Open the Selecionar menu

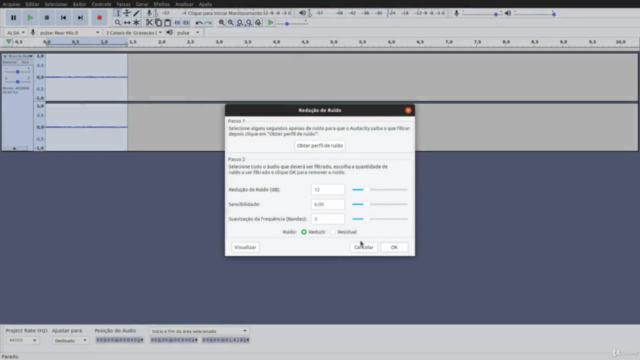(x=56, y=4)
